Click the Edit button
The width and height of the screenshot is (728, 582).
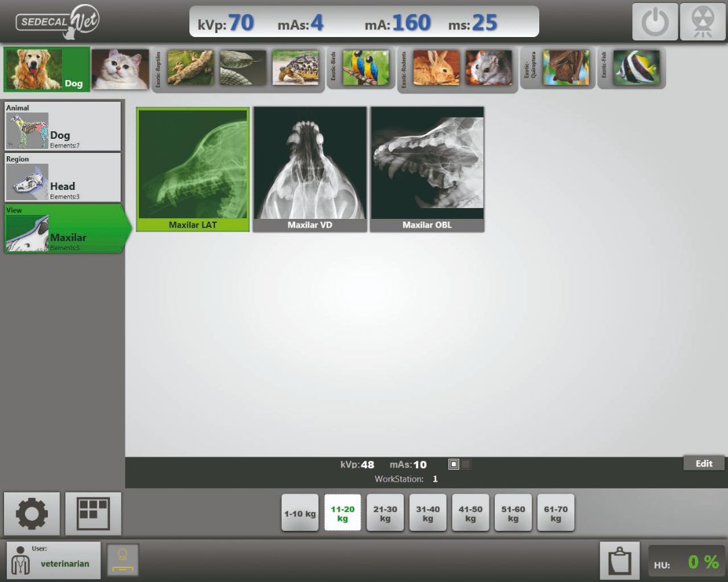(704, 463)
